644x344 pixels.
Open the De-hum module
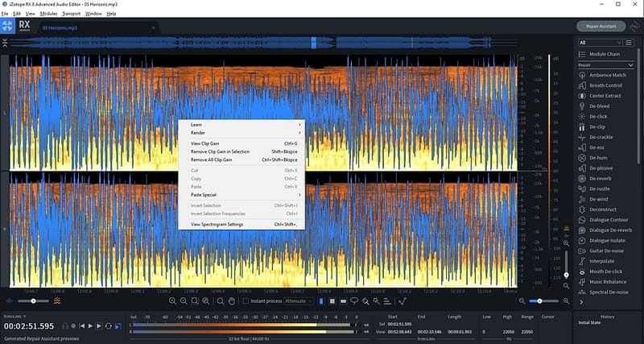[593, 158]
